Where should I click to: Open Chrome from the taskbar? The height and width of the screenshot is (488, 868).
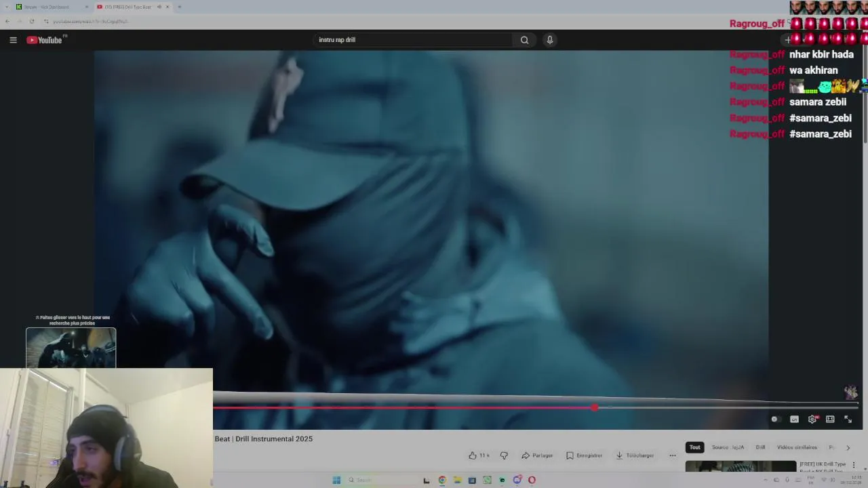click(442, 480)
